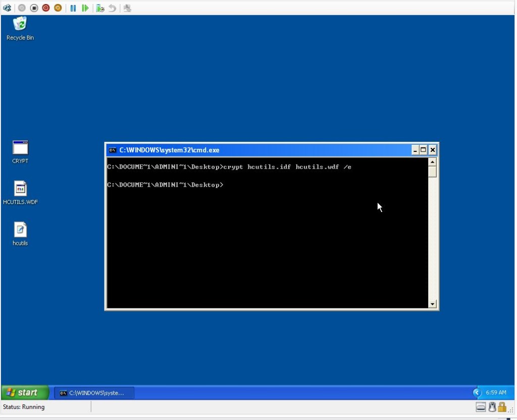Viewport: 517px width, 420px height.
Task: Select the HCUTILS.WDF file icon
Action: [20, 193]
